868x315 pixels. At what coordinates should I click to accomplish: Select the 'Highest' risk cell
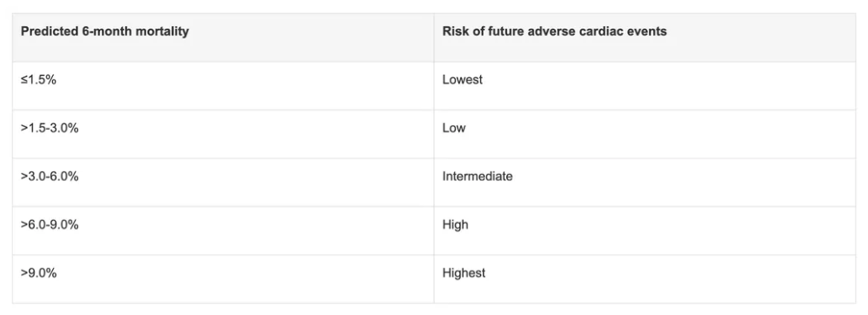(x=644, y=279)
